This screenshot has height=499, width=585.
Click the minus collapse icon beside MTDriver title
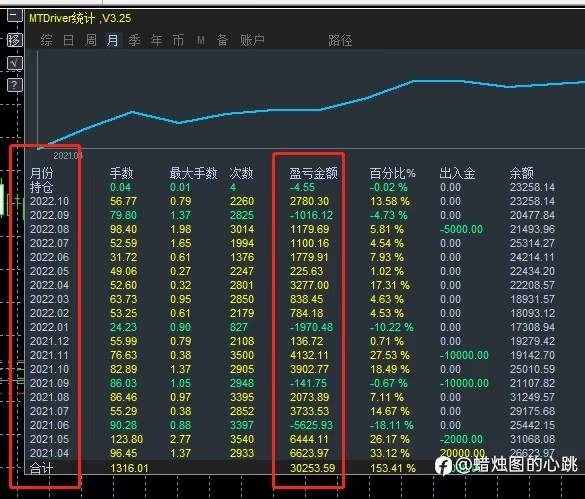[x=15, y=16]
